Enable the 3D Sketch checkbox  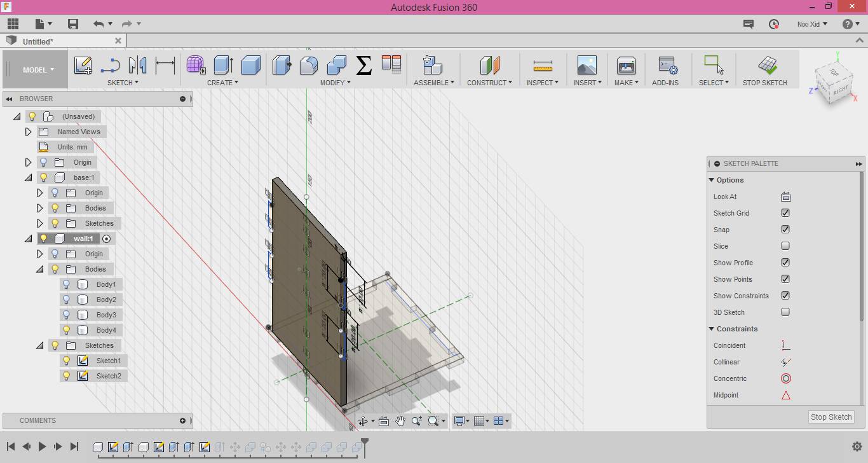785,312
